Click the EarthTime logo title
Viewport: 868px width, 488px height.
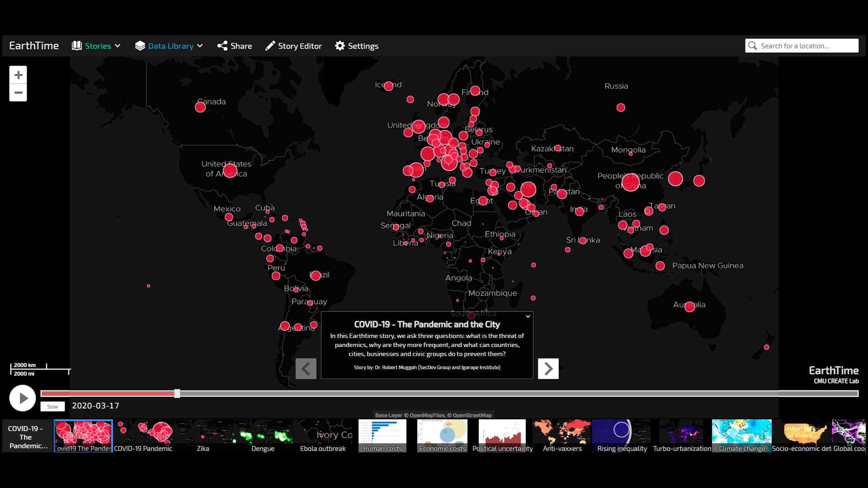point(34,46)
